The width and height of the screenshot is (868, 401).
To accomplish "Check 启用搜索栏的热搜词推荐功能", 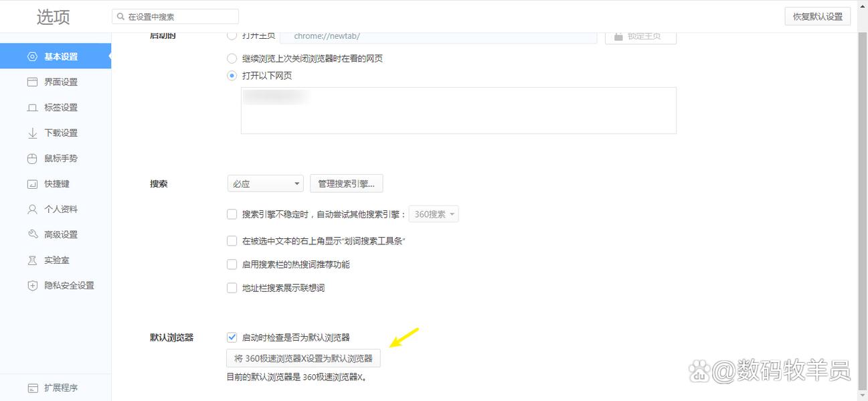I will pos(232,264).
